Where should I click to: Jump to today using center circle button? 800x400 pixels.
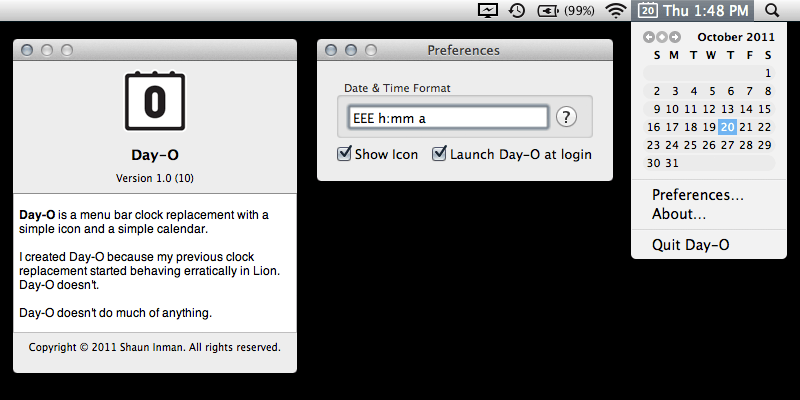(662, 37)
